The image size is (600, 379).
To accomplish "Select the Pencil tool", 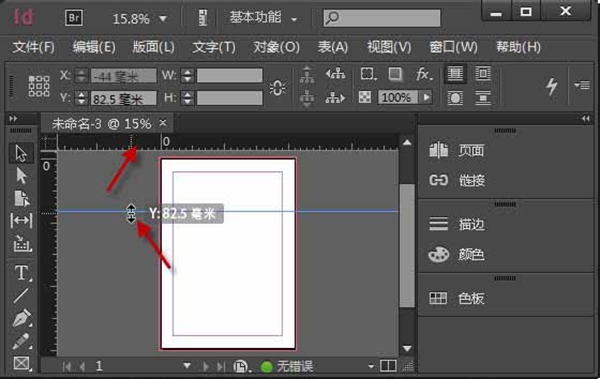I will (21, 341).
